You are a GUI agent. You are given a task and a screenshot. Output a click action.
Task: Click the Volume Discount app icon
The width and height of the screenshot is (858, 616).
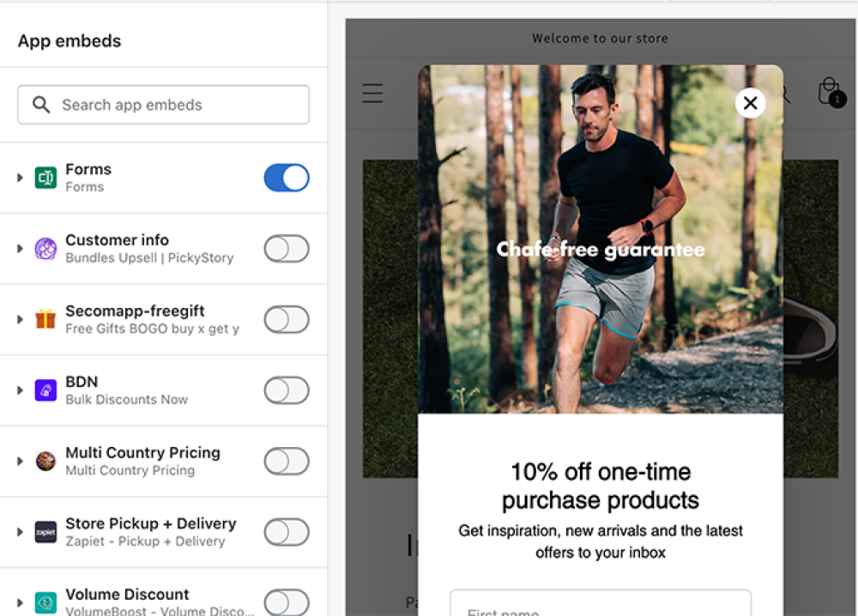coord(45,602)
